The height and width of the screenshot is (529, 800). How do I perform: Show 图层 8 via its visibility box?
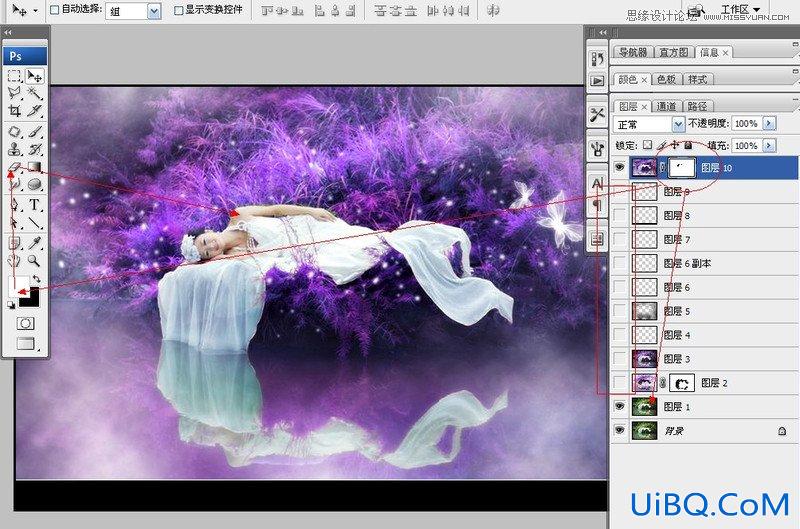coord(619,215)
